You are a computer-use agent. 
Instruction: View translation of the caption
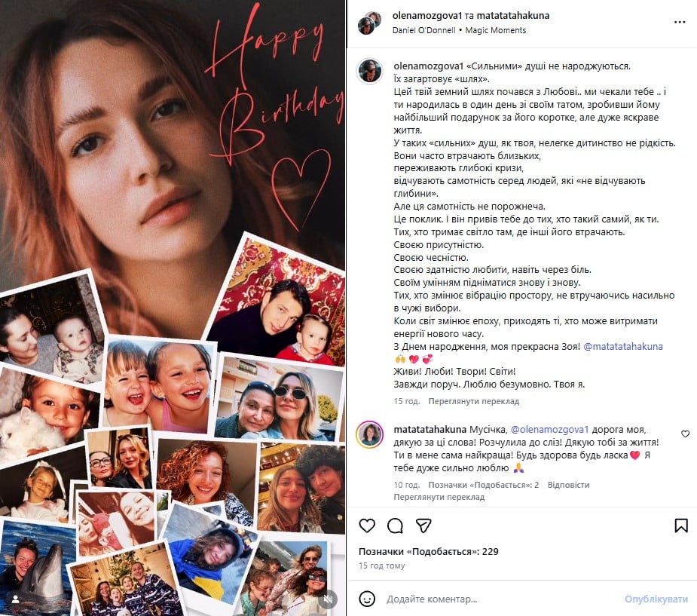pos(473,401)
